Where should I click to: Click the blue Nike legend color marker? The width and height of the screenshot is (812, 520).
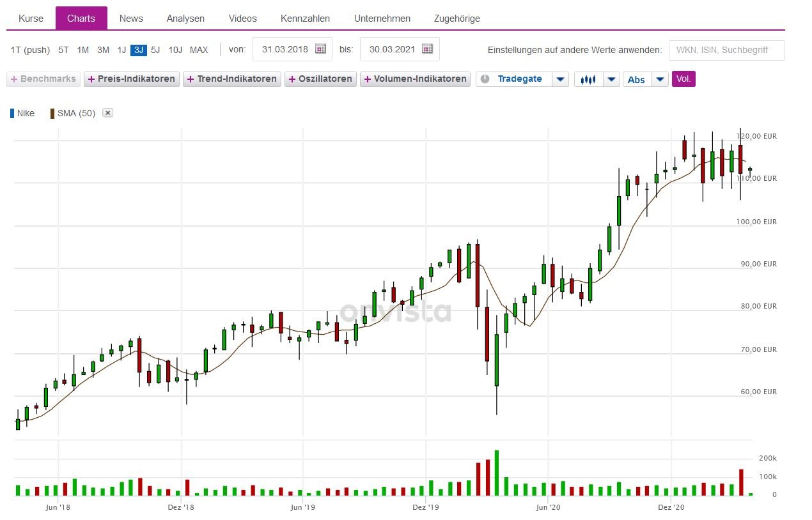[x=12, y=114]
